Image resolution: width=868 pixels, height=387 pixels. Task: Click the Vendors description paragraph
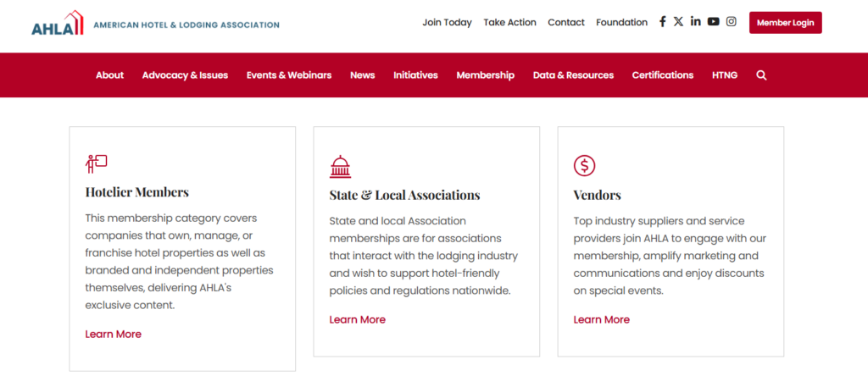(x=670, y=256)
